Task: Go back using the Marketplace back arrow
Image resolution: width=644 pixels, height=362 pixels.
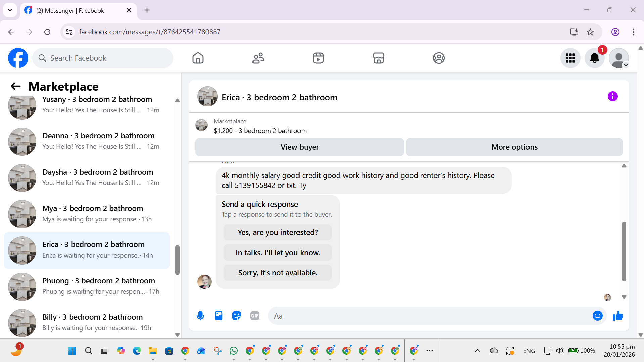Action: (15, 87)
